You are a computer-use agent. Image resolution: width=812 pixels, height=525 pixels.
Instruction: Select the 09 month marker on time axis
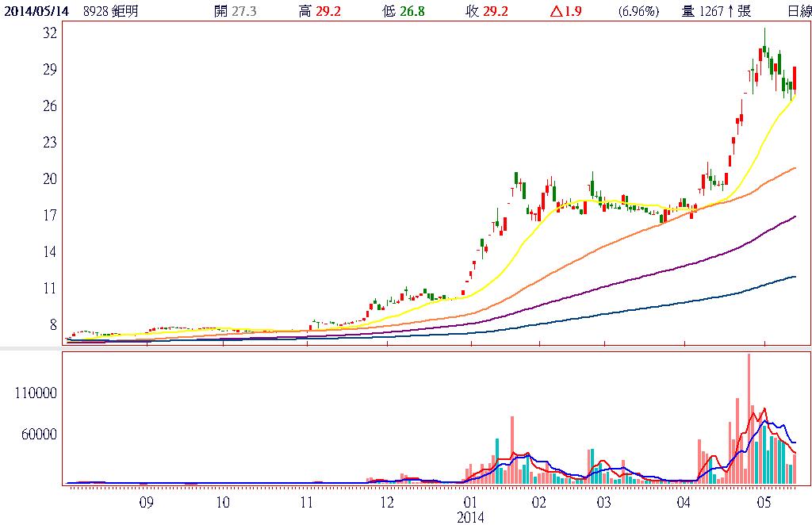coord(146,502)
